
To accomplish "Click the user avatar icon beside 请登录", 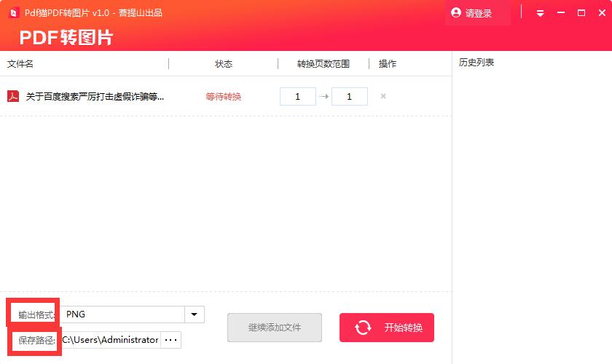I will coord(456,13).
